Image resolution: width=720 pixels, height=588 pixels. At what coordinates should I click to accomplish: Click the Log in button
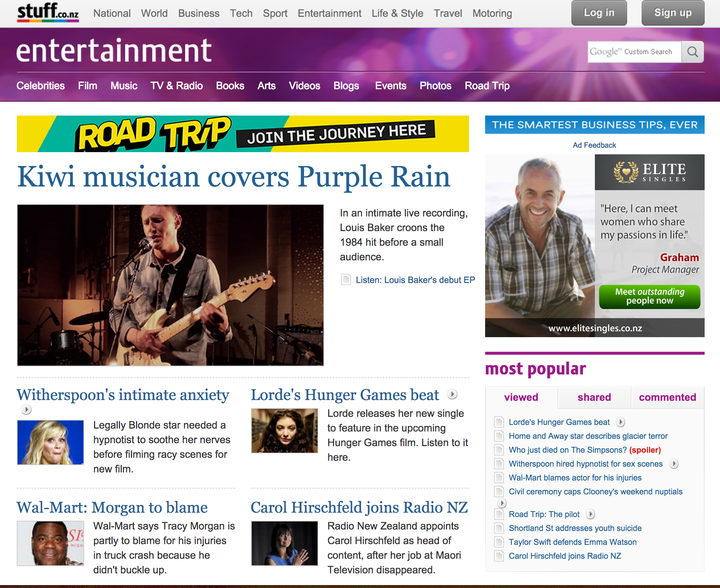coord(599,13)
